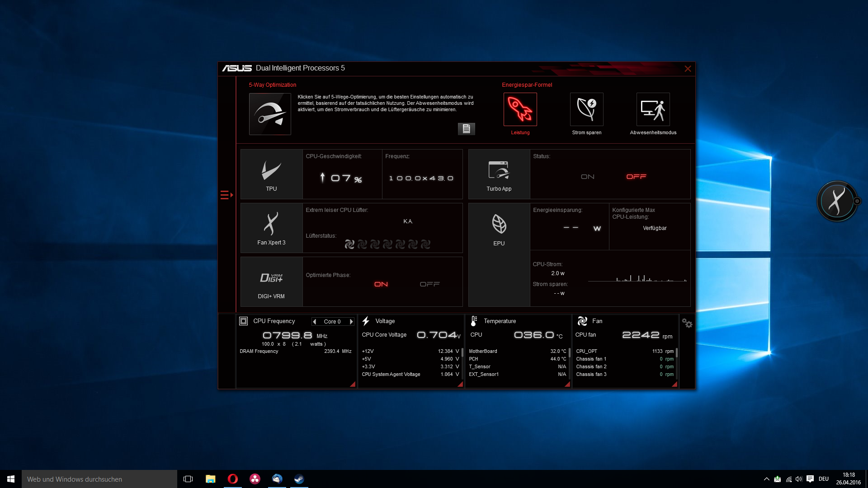Open Fan Xpert 3 settings
Viewport: 868px width, 488px height.
coord(271,228)
